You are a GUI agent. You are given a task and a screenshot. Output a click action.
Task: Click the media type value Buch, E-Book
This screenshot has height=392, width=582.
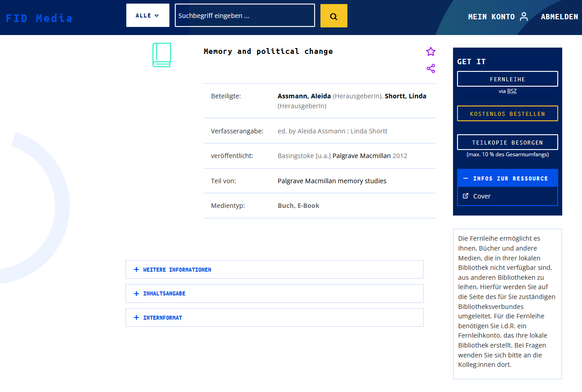pyautogui.click(x=298, y=206)
